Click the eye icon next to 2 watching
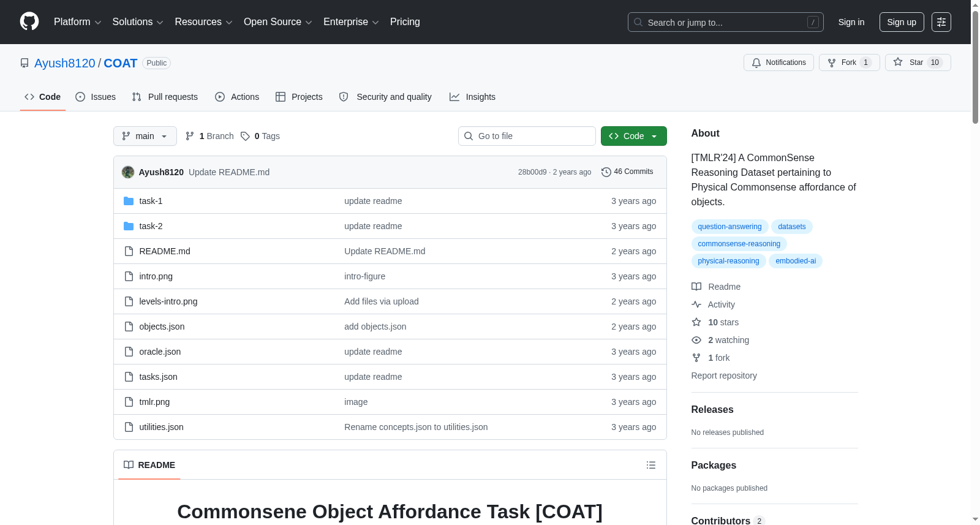The width and height of the screenshot is (980, 525). tap(696, 340)
